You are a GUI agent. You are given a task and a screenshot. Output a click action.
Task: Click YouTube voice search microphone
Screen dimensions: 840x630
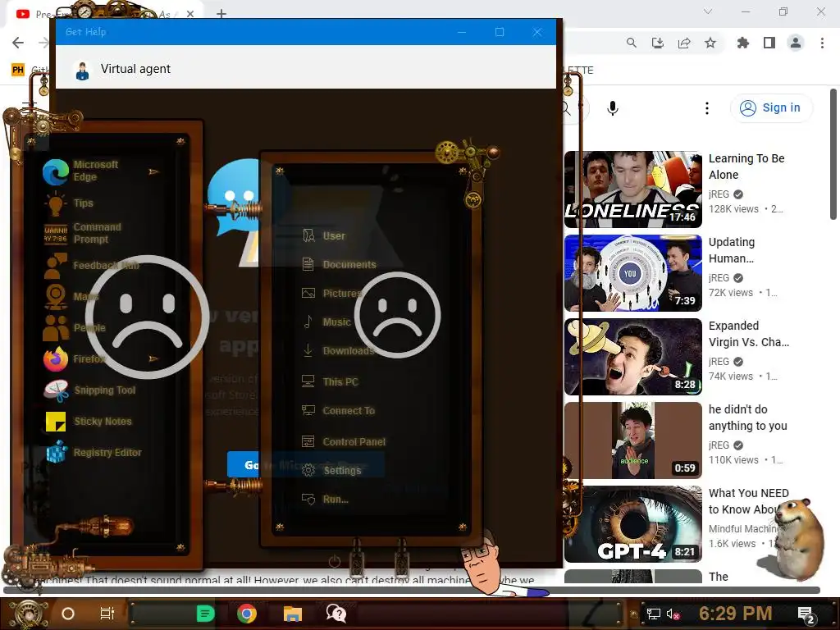pos(613,108)
